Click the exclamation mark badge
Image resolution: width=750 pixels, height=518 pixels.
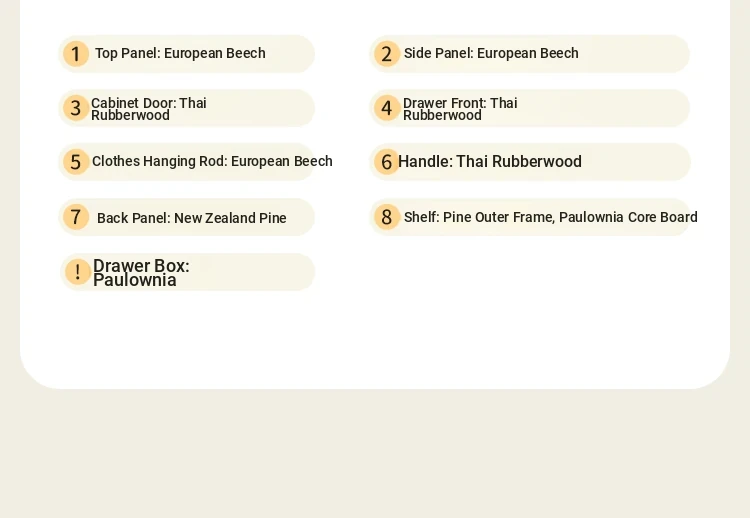pos(77,272)
